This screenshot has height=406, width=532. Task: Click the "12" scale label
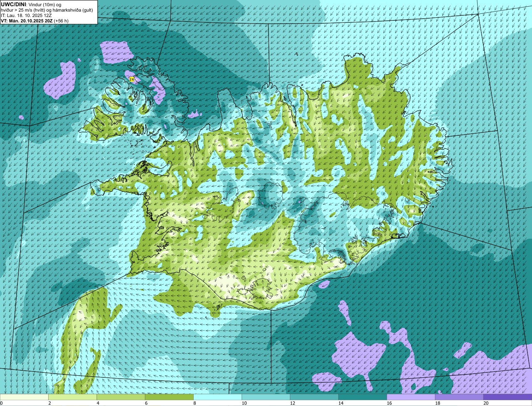tap(292, 403)
